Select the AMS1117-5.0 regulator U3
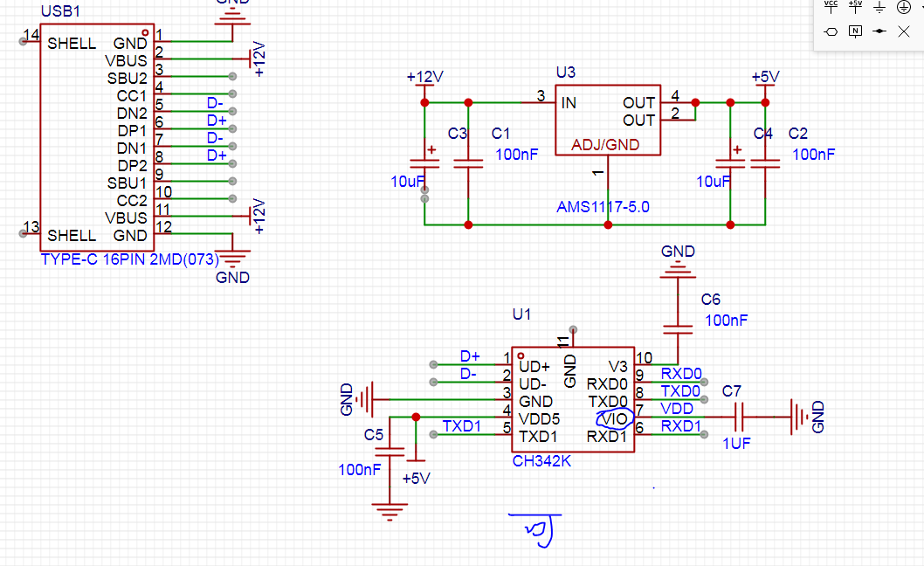Viewport: 924px width, 566px height. point(608,121)
